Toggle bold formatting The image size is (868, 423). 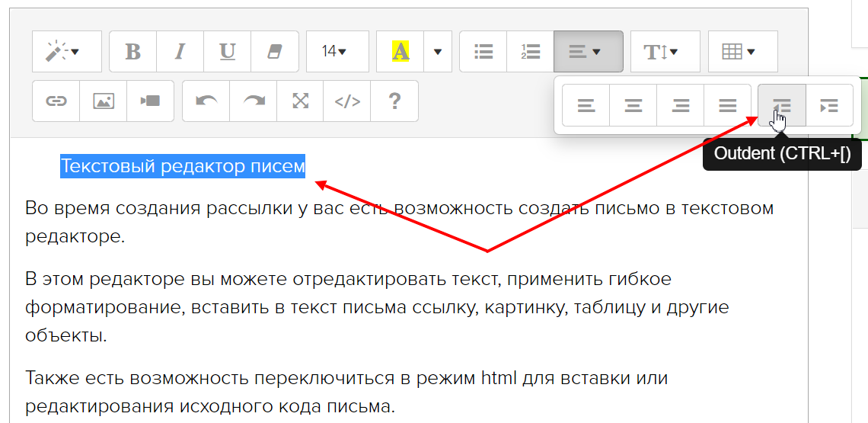pos(133,52)
